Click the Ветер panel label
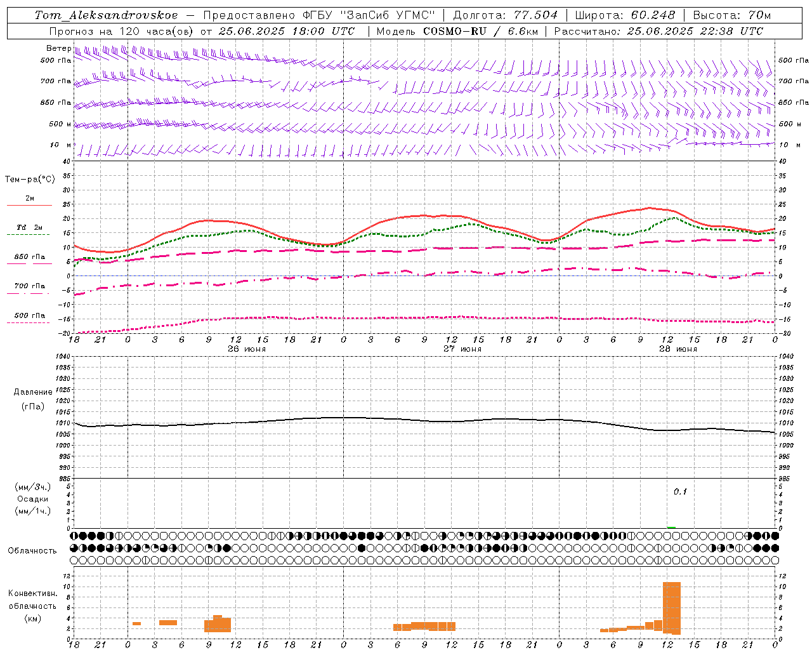 pos(59,48)
